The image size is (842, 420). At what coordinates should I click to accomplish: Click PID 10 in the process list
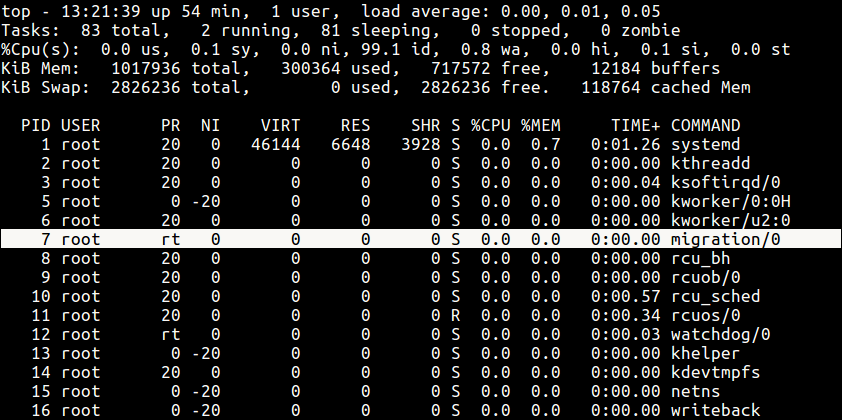tap(41, 296)
